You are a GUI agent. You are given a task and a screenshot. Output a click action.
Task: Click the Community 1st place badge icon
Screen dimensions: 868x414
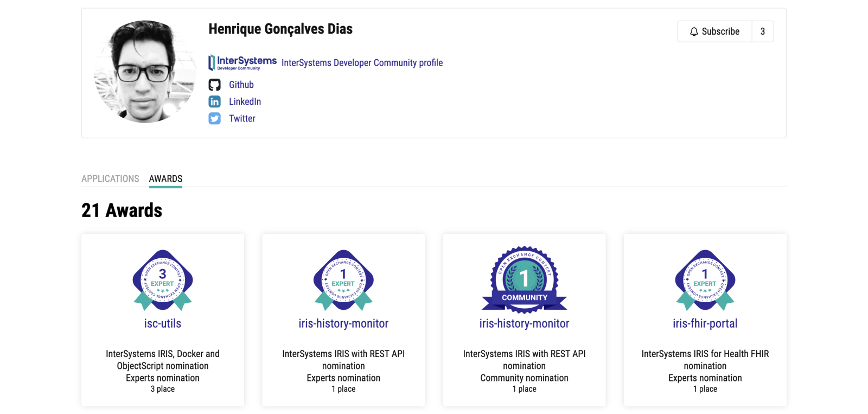(x=524, y=279)
